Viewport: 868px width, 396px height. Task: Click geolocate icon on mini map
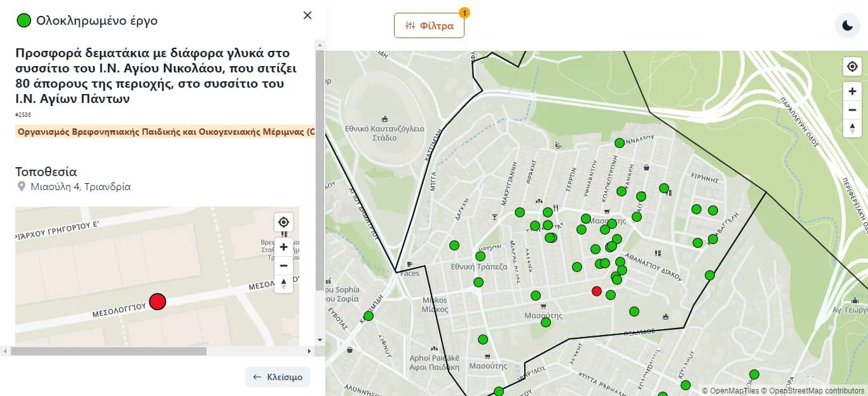point(283,222)
